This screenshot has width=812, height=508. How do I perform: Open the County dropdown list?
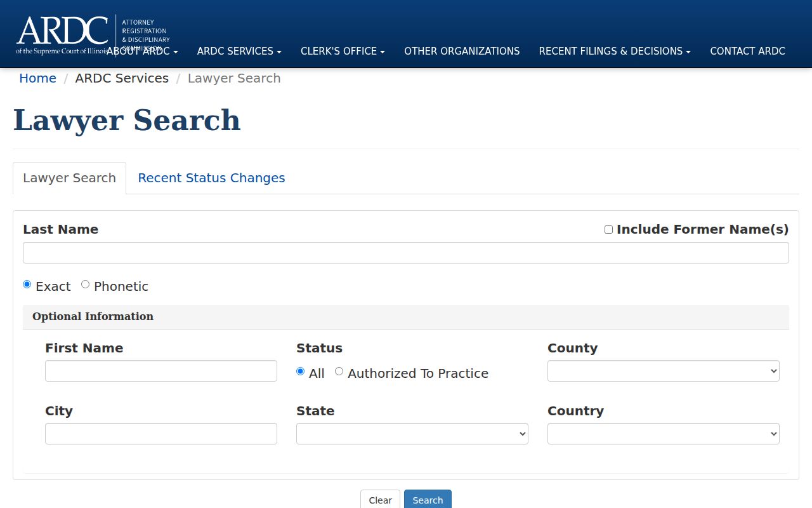(x=664, y=371)
